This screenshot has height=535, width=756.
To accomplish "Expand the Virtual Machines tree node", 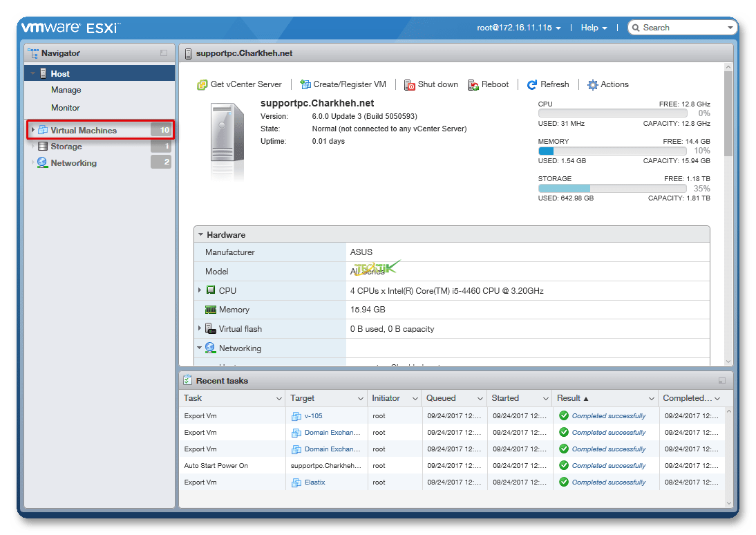I will (x=32, y=130).
